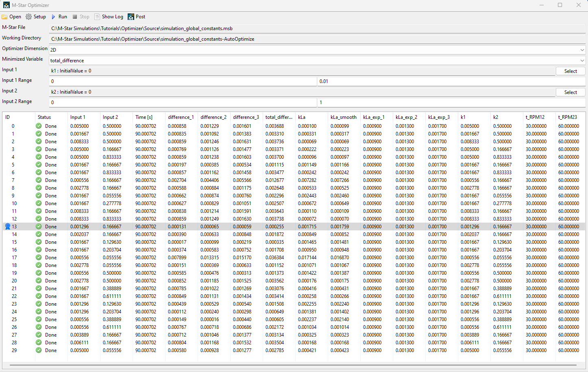Sort by the kLa_smooth column header

[344, 117]
